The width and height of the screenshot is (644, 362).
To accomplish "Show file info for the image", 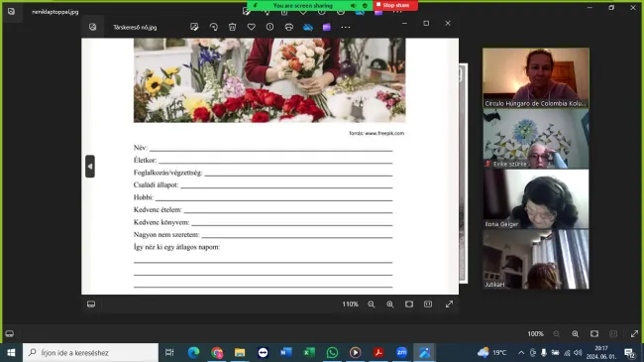I will pyautogui.click(x=269, y=27).
